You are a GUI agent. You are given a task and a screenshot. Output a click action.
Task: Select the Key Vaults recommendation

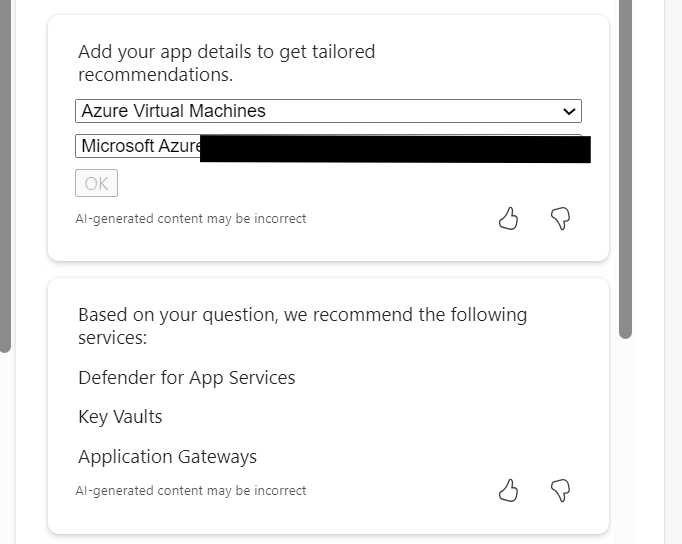(120, 417)
